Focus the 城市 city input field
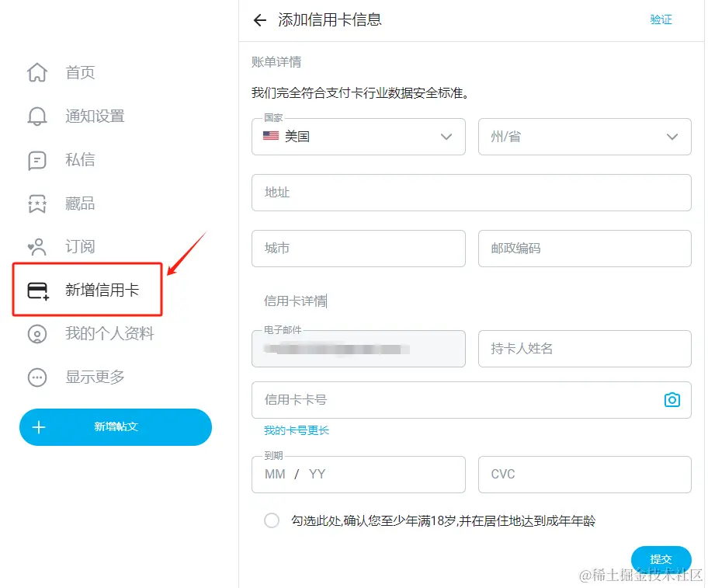This screenshot has width=708, height=588. 359,249
